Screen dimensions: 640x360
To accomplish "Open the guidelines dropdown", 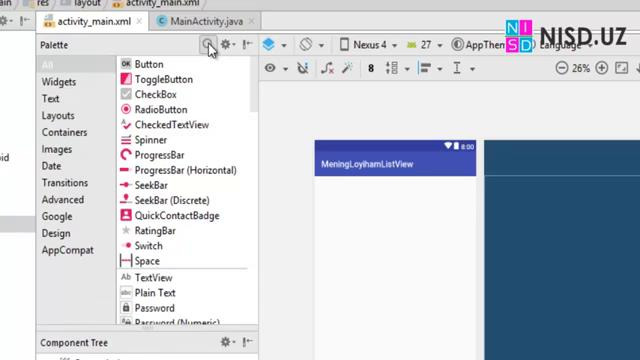I will coord(463,68).
